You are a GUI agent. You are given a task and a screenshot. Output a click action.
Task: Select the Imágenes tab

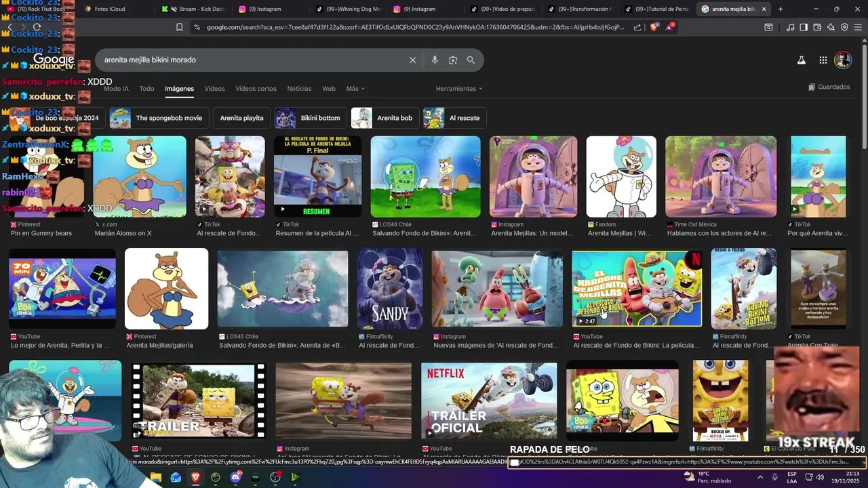(179, 89)
